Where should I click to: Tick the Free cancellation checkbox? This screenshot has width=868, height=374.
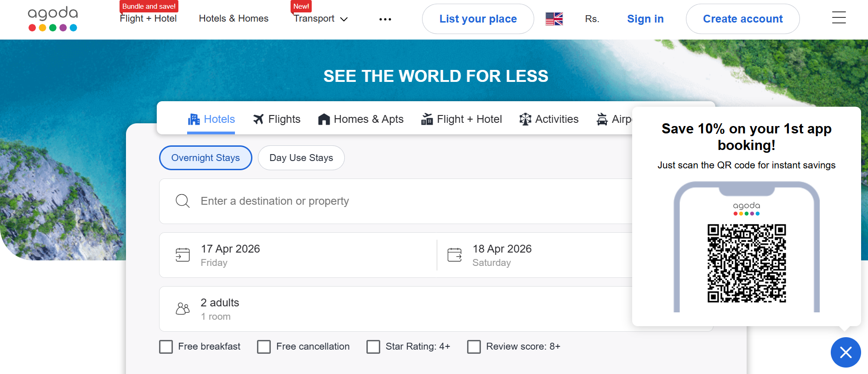coord(264,347)
